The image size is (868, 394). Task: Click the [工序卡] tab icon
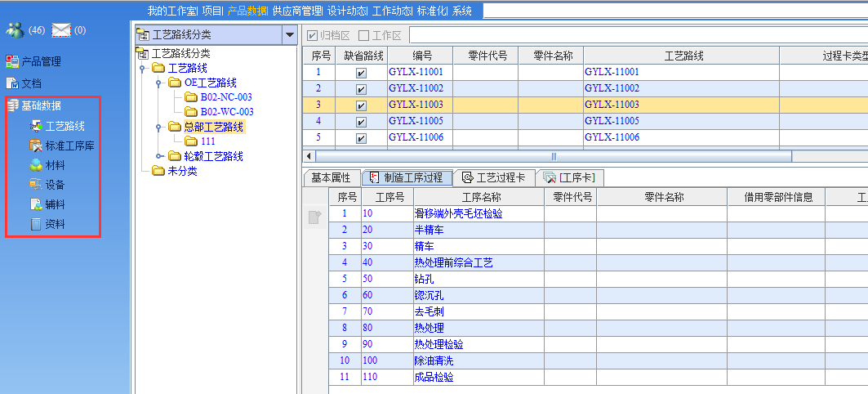(550, 177)
